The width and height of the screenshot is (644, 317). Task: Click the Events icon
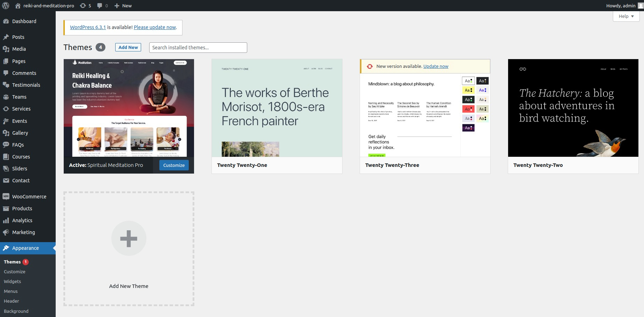pyautogui.click(x=6, y=121)
